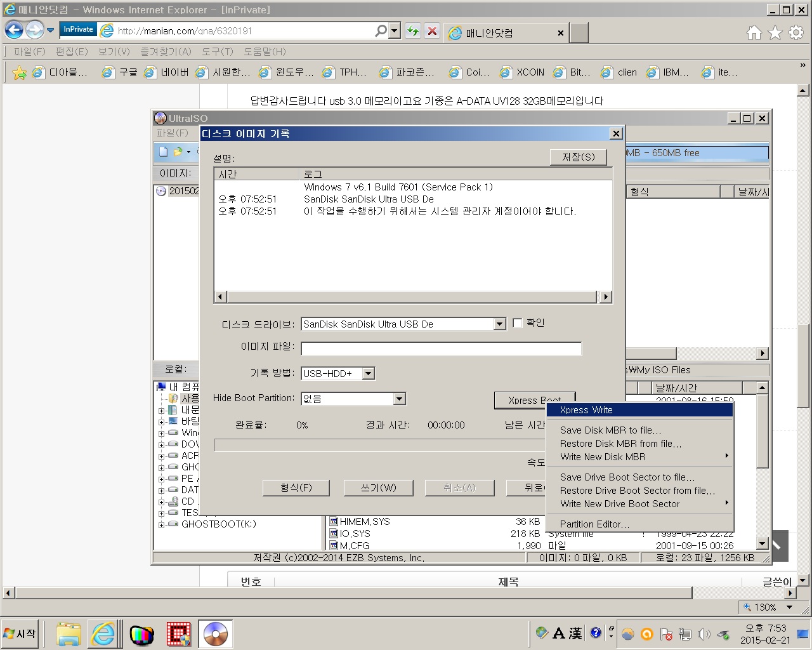Select Restore Disk MBR from file

point(639,444)
